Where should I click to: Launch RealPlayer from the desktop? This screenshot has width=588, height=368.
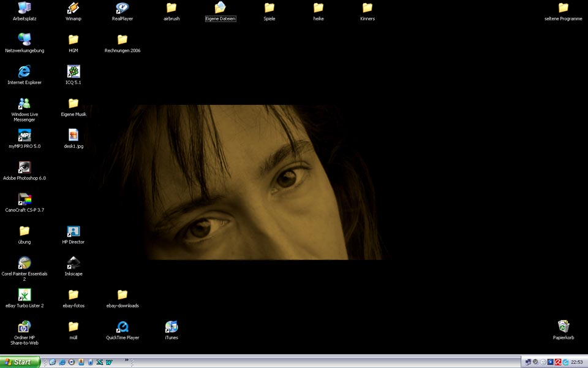tap(123, 9)
